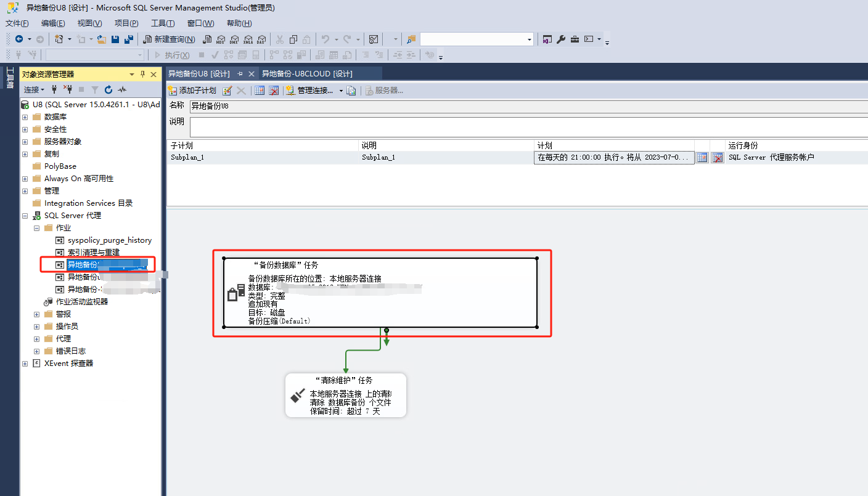Open the 编辑(E) menu
The width and height of the screenshot is (868, 496).
[53, 23]
